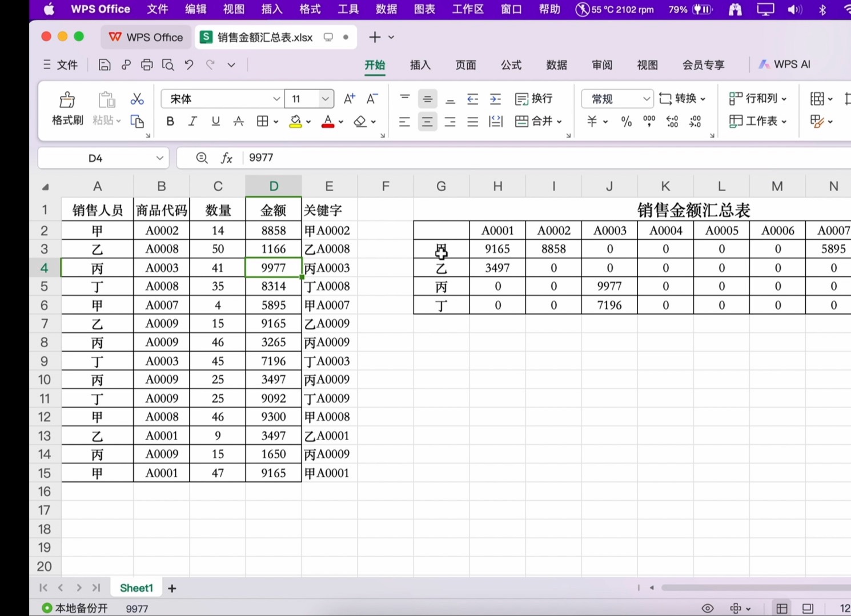Viewport: 851px width, 616px height.
Task: Click the Save icon in quick toolbar
Action: click(x=105, y=65)
